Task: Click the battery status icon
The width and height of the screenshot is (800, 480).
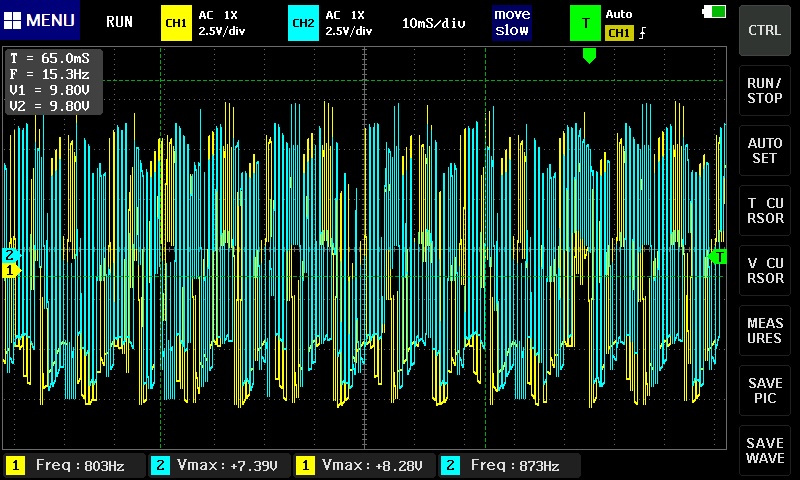Action: [x=715, y=12]
